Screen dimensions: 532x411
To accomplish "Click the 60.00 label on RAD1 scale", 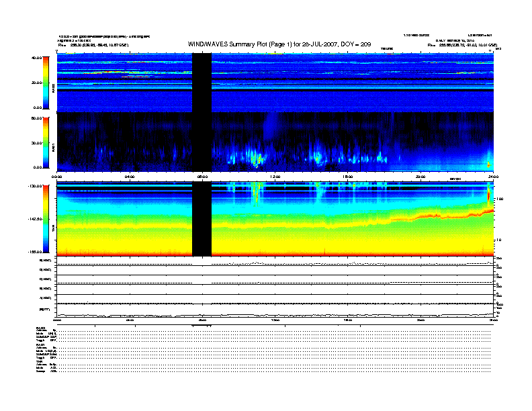I will coord(36,118).
